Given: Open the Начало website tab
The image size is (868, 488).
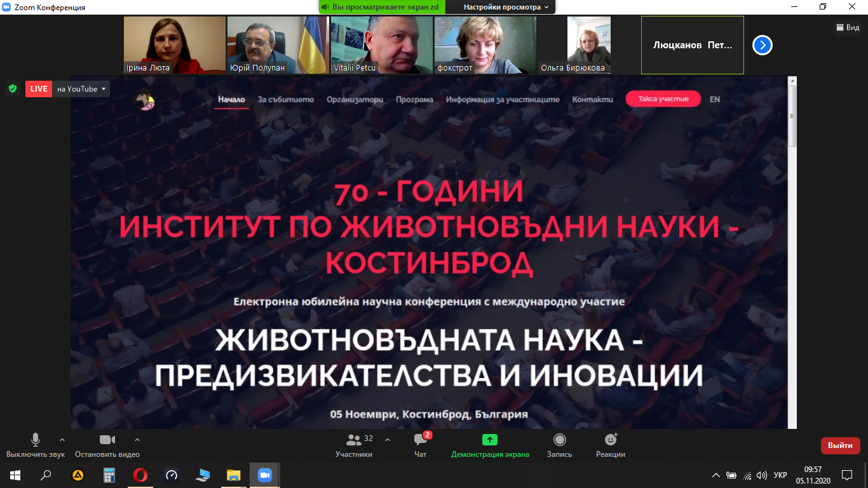Looking at the screenshot, I should coord(231,100).
